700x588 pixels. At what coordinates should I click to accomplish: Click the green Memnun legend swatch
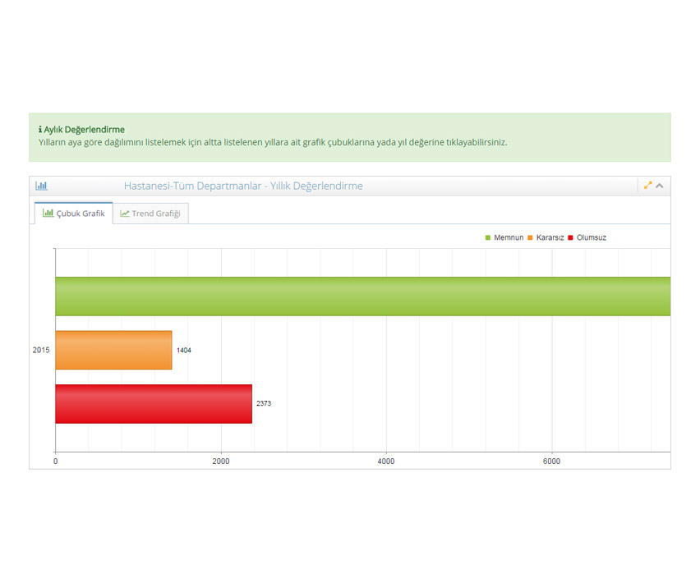tap(487, 238)
